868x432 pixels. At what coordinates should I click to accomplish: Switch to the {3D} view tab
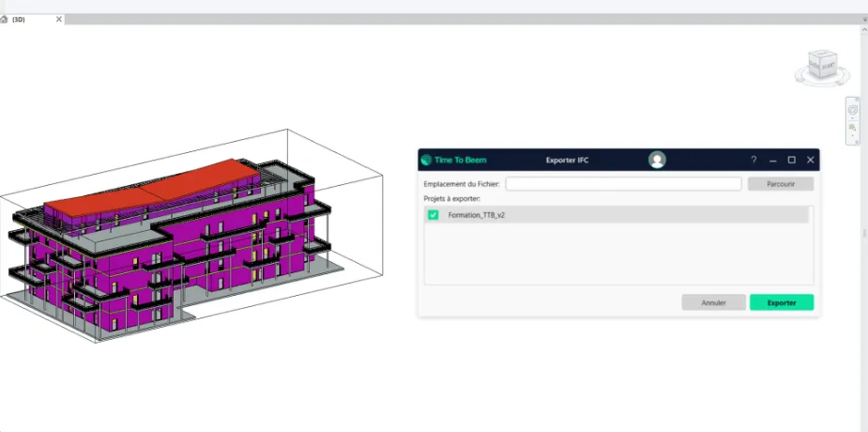point(33,20)
